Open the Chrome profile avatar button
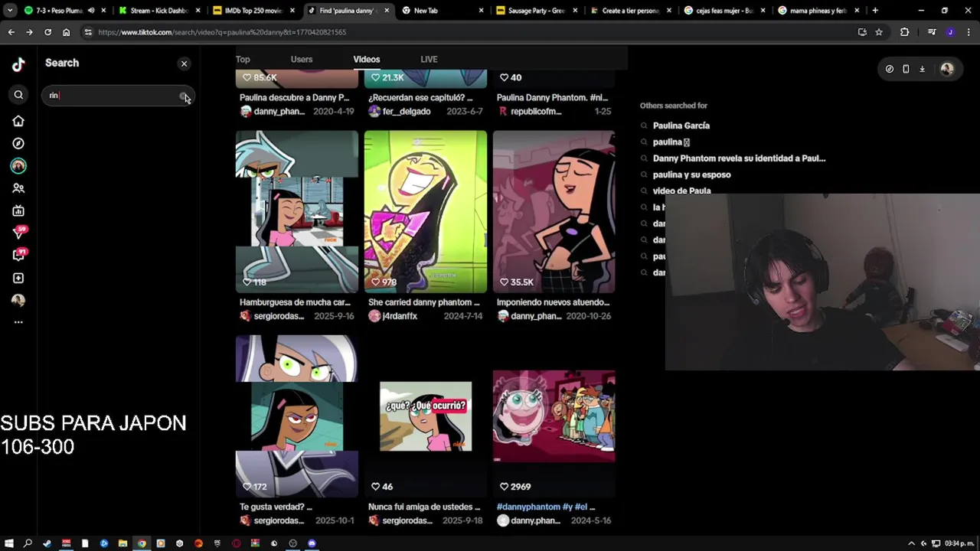The width and height of the screenshot is (980, 551). coord(950,32)
